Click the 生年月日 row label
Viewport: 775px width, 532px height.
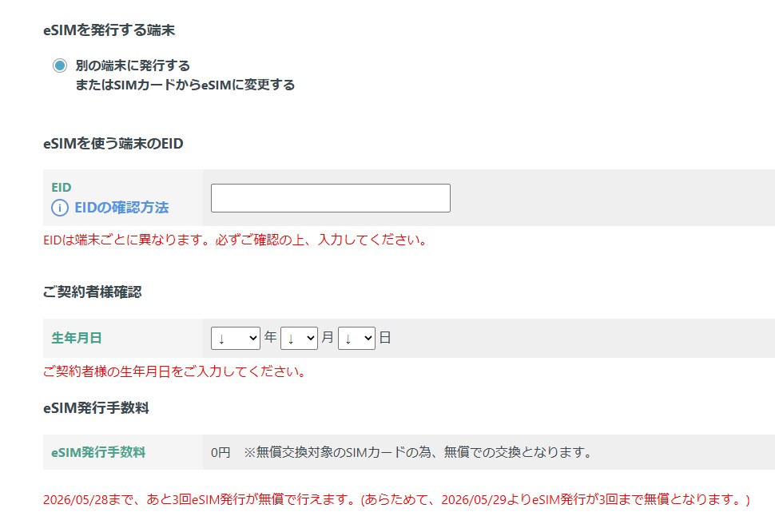coord(77,338)
